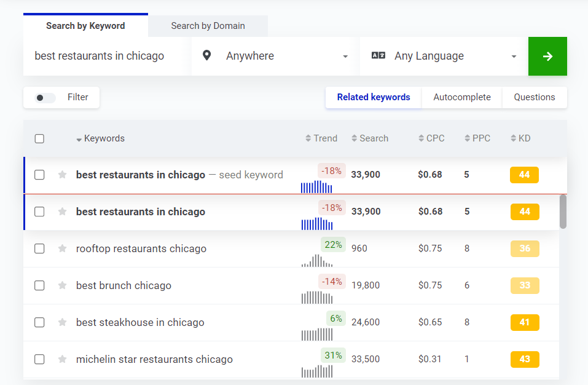This screenshot has width=588, height=385.
Task: Star the rooftop restaurants chicago keyword
Action: click(61, 248)
